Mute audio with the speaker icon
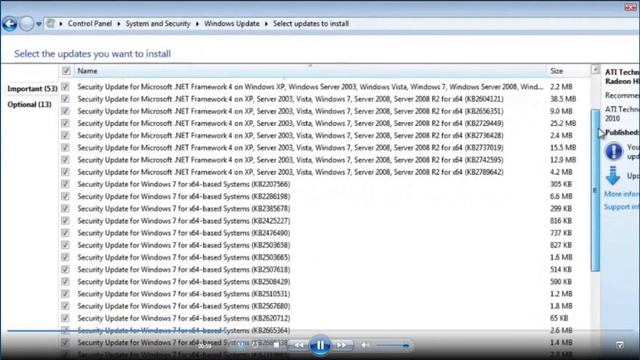This screenshot has width=640, height=360. [x=365, y=345]
